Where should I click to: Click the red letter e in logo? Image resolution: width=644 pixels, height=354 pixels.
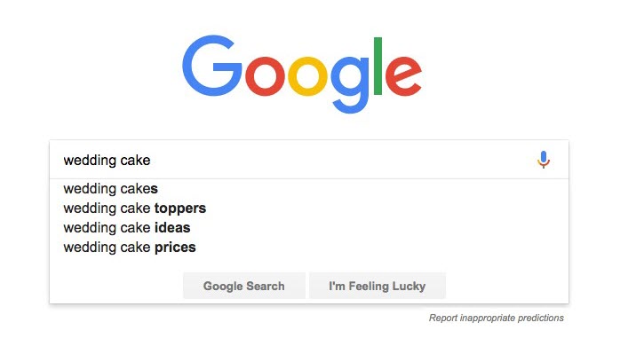pyautogui.click(x=403, y=76)
